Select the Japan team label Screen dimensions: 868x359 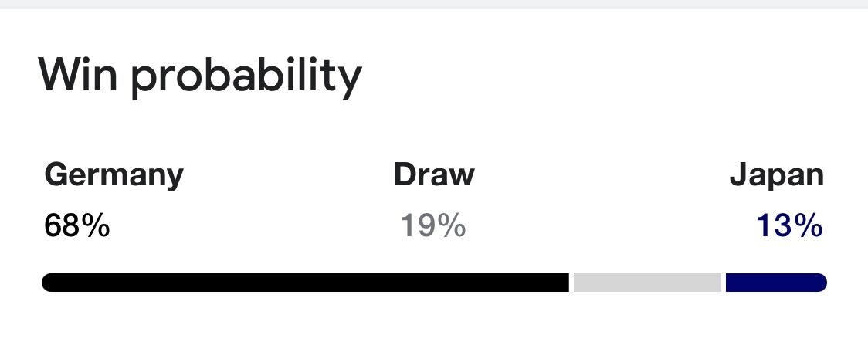point(776,175)
